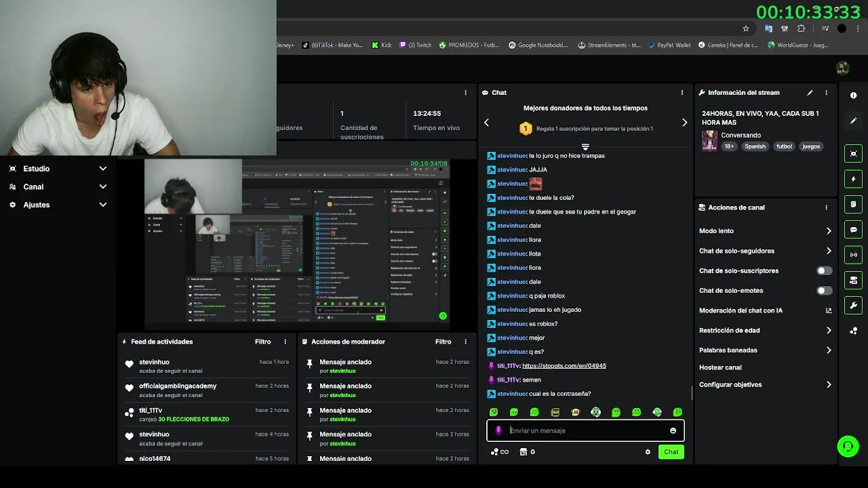The height and width of the screenshot is (488, 868).
Task: Open Restricción de edad settings
Action: point(765,330)
